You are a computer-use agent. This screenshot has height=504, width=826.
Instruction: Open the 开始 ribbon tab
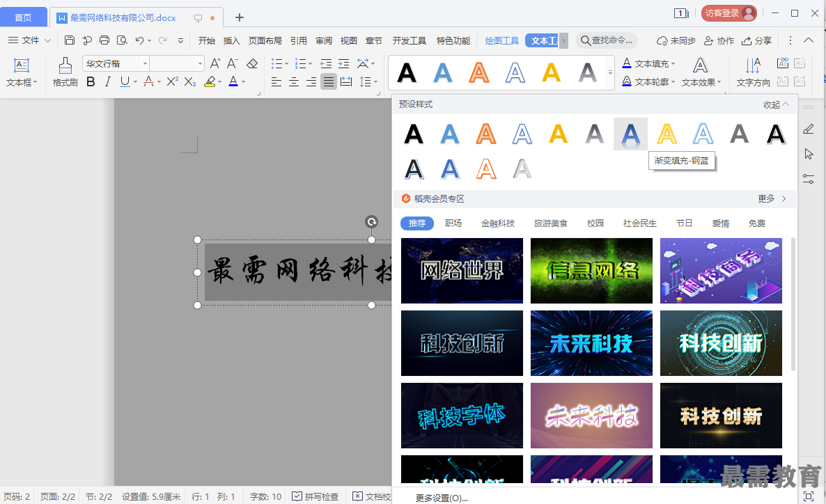coord(206,40)
